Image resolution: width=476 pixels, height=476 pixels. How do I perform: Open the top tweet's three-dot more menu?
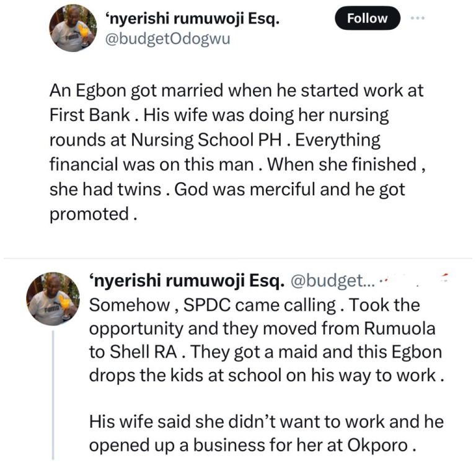coord(420,18)
